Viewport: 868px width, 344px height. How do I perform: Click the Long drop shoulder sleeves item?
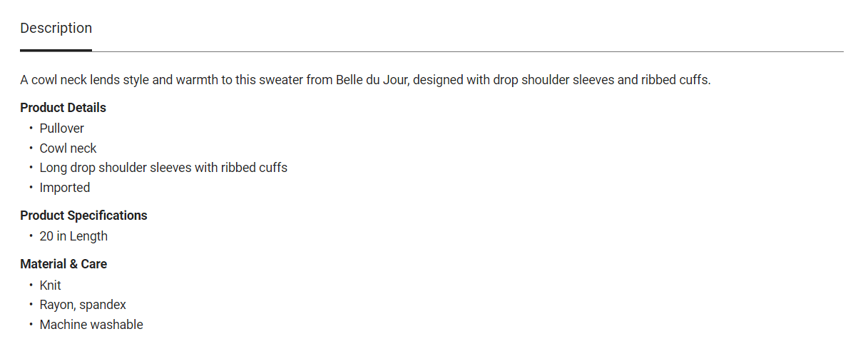tap(163, 168)
